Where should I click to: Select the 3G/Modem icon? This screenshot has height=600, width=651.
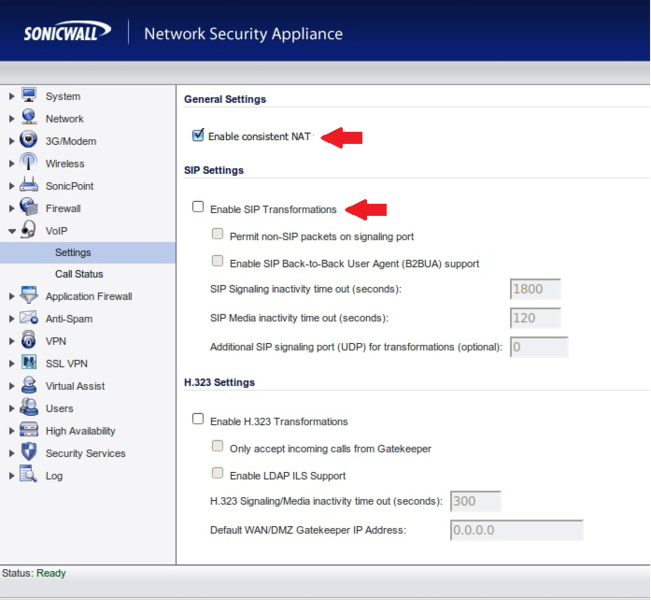tap(28, 141)
